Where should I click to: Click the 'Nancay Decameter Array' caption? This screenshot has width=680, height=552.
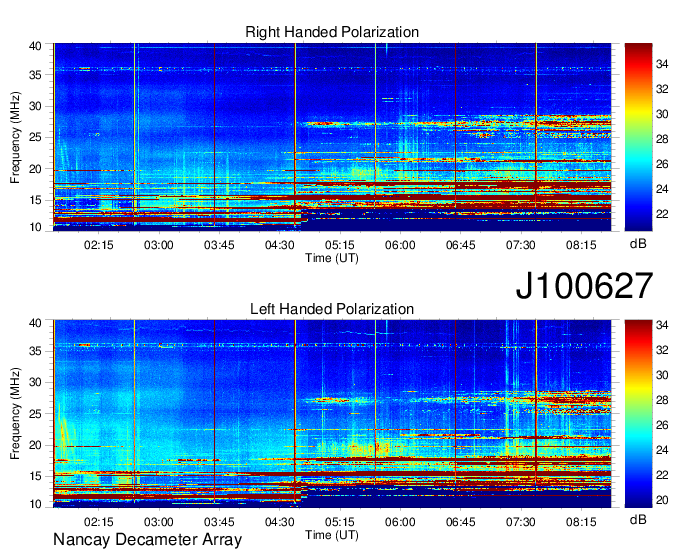tap(147, 539)
